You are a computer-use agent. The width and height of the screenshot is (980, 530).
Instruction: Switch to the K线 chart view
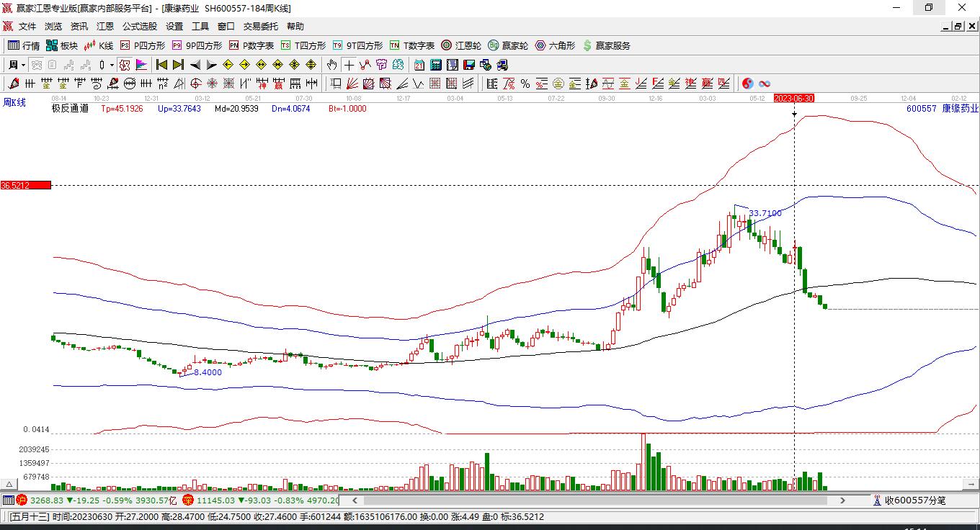pyautogui.click(x=99, y=45)
